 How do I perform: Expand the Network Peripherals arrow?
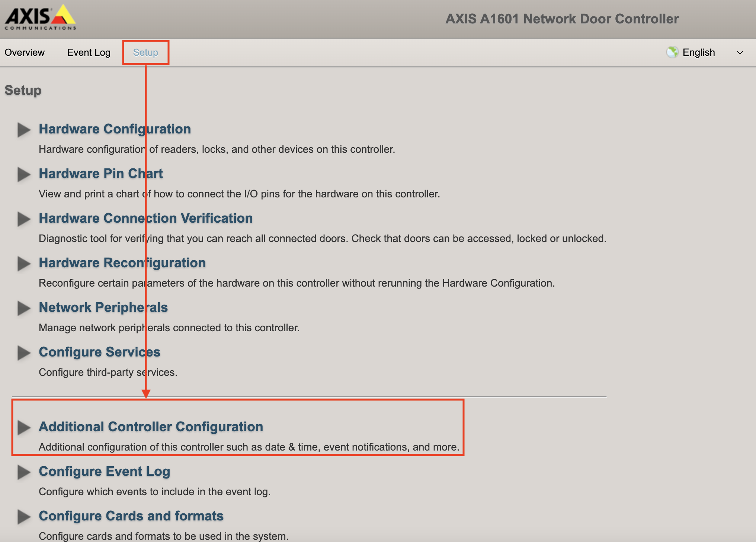(x=24, y=308)
